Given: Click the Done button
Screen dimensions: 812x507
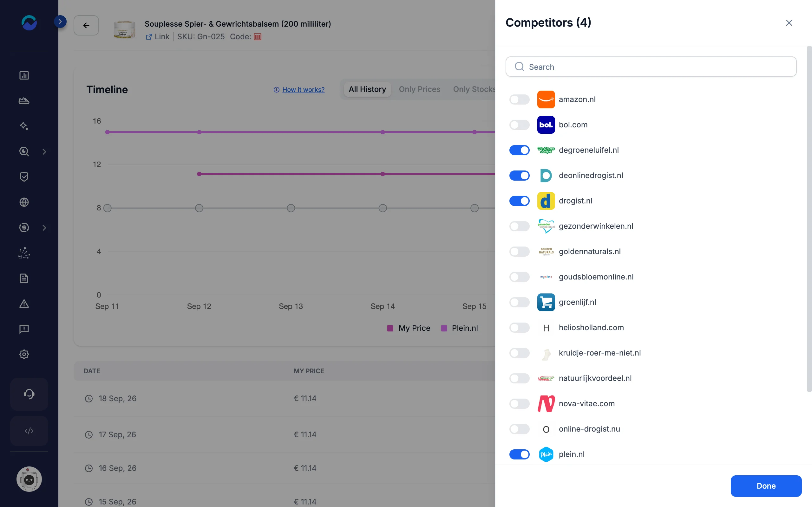Looking at the screenshot, I should click(x=766, y=486).
